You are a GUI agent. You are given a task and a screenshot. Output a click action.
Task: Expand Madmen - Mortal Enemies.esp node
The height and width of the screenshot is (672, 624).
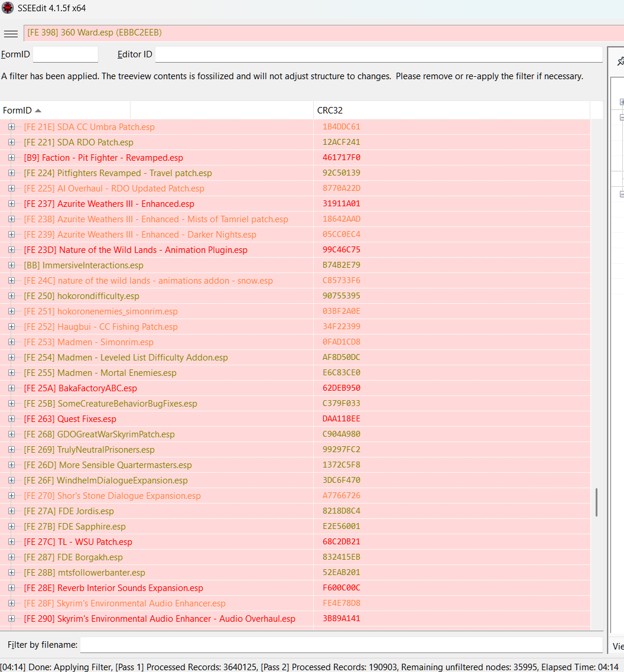point(12,373)
